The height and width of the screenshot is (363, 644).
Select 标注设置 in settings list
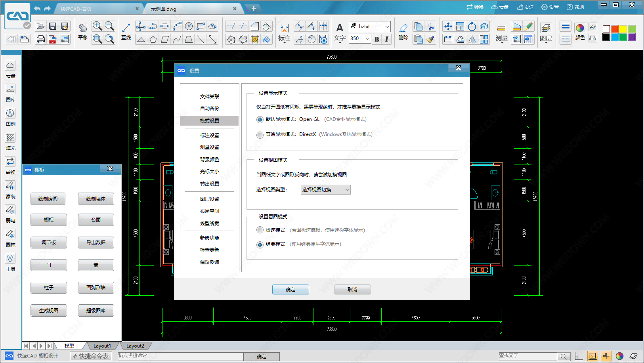(x=210, y=136)
